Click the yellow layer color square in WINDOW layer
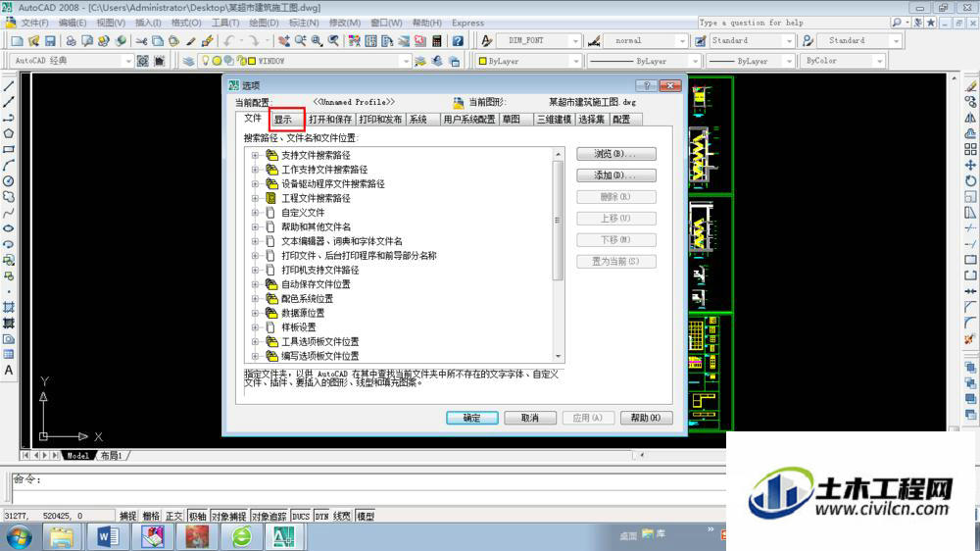The image size is (980, 551). pyautogui.click(x=252, y=62)
